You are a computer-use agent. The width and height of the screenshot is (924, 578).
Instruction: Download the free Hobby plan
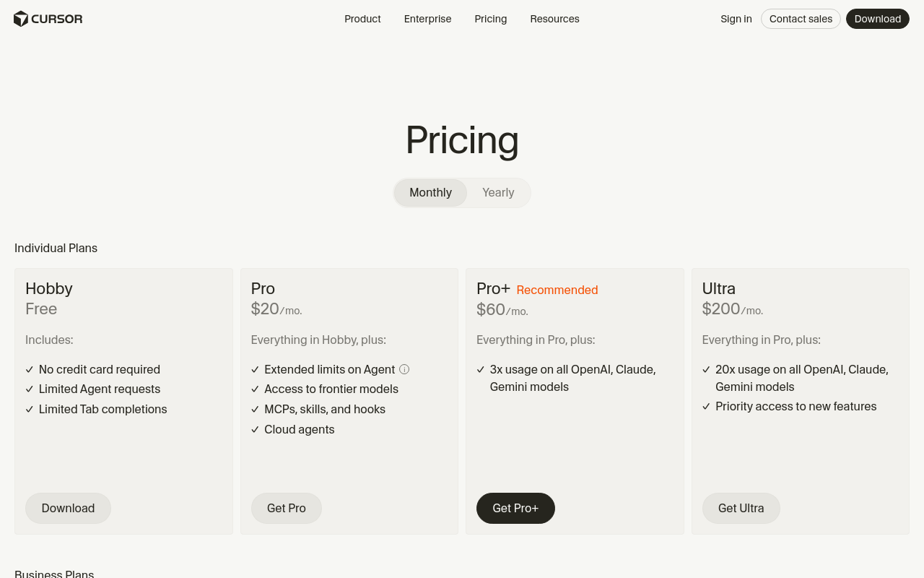point(68,508)
